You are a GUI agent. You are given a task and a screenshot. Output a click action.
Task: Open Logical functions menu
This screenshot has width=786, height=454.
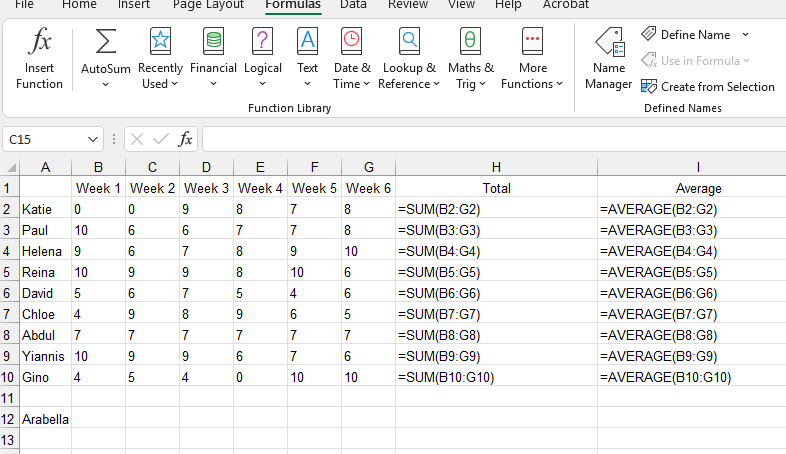[262, 58]
